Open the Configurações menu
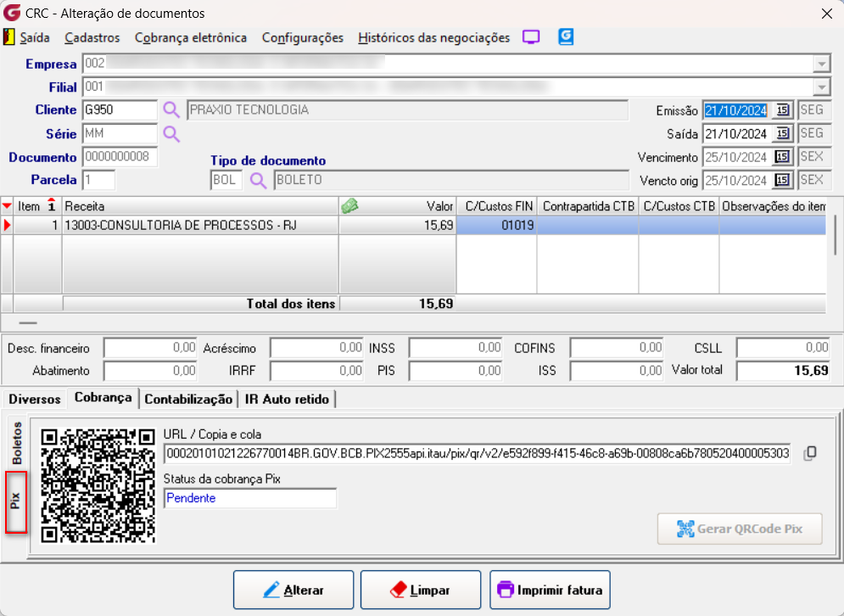 click(303, 37)
